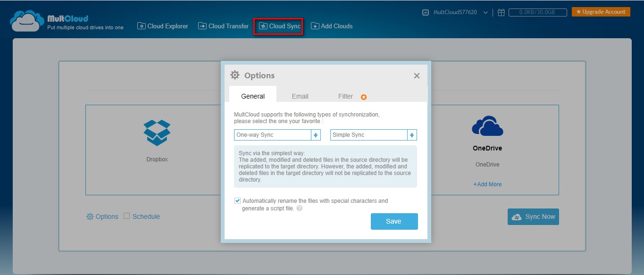
Task: Click the orange premium star badge
Action: coord(364,97)
